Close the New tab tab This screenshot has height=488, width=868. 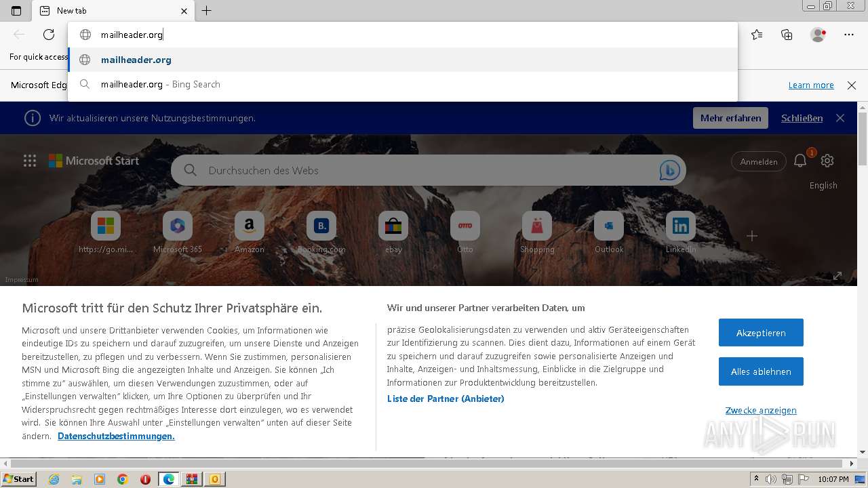point(184,11)
